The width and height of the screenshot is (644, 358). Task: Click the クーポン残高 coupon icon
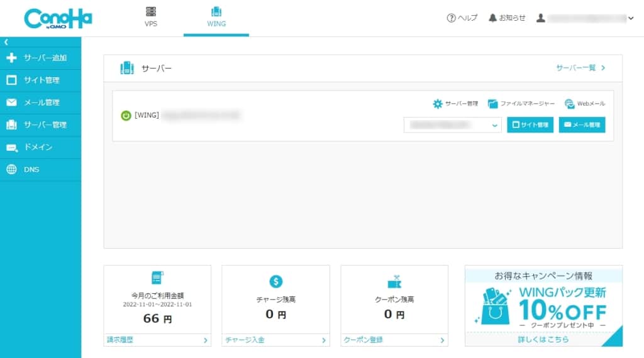394,282
